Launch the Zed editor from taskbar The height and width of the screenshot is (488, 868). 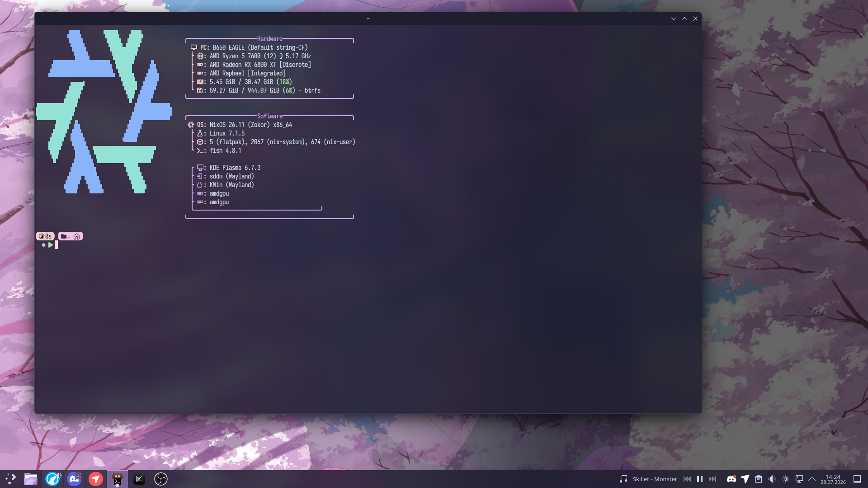139,479
